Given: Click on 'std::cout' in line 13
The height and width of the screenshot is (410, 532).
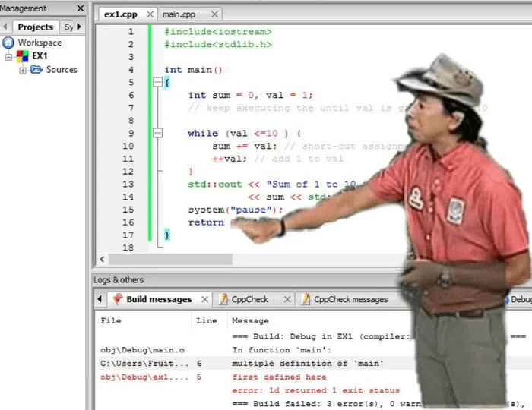Looking at the screenshot, I should pos(215,184).
